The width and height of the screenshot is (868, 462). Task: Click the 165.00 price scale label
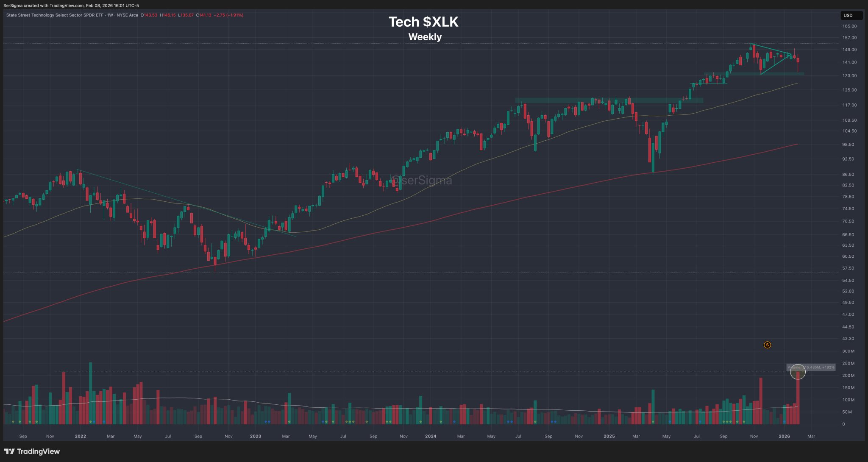pyautogui.click(x=849, y=26)
